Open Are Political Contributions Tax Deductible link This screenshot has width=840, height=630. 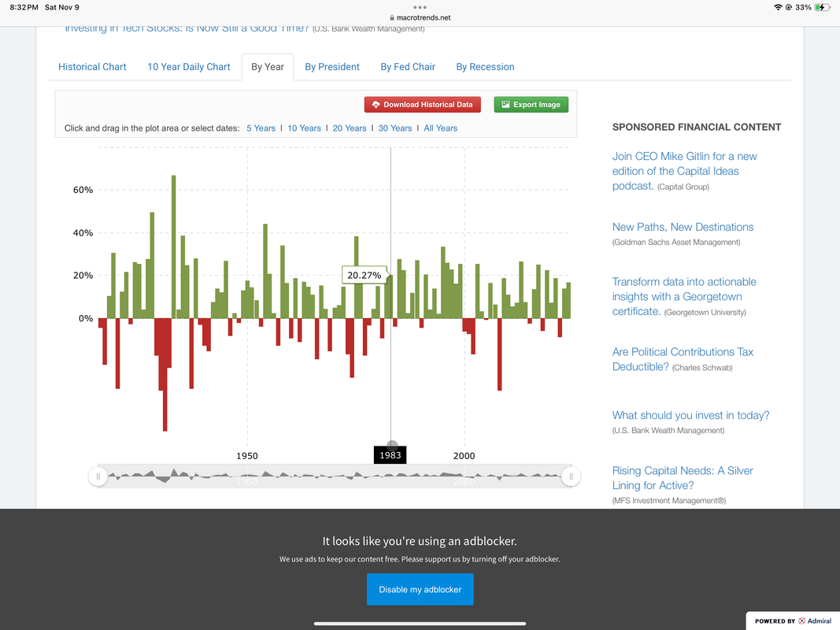[x=683, y=359]
